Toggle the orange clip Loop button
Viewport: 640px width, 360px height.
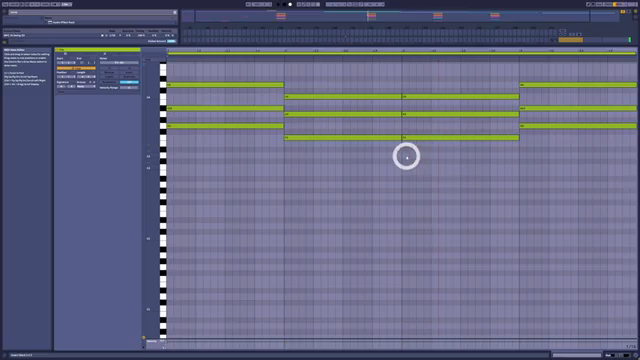coord(76,68)
